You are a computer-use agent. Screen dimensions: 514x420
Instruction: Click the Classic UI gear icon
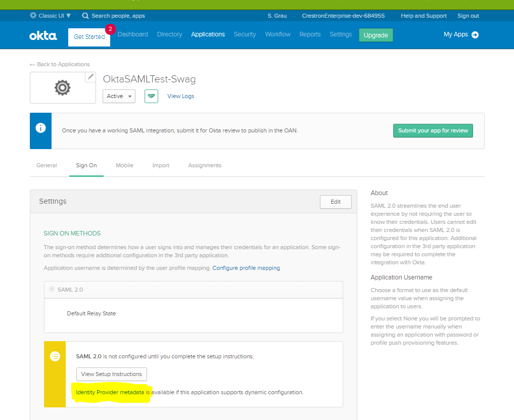click(33, 15)
